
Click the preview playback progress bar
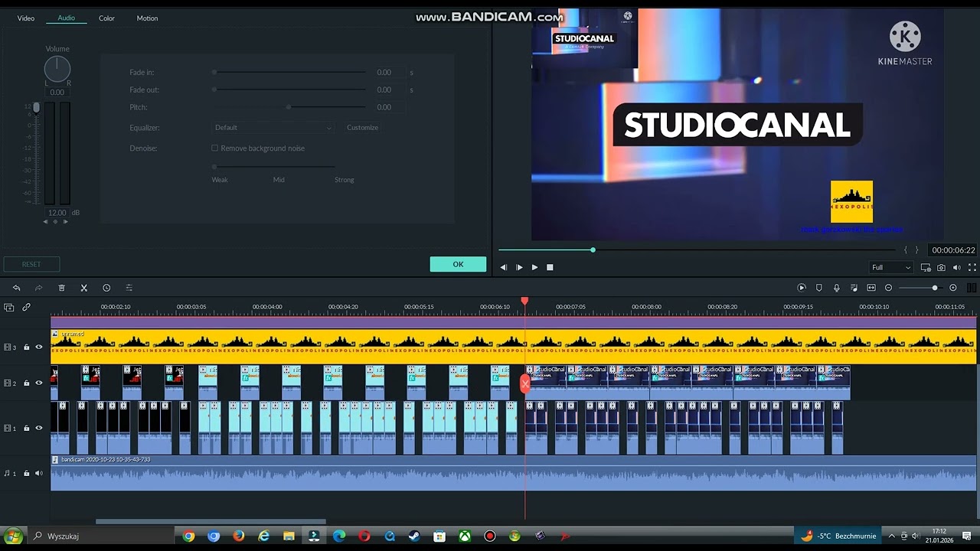tap(697, 249)
